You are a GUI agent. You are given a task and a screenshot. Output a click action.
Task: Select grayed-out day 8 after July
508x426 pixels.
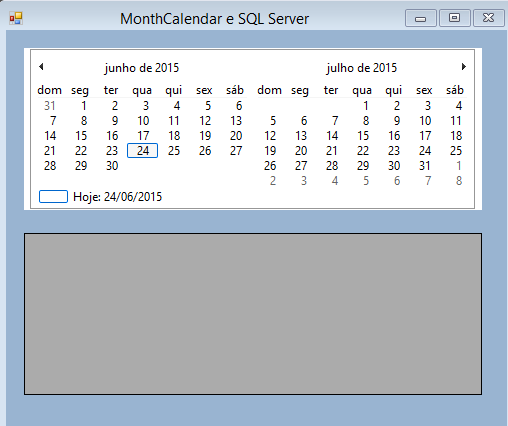pyautogui.click(x=459, y=181)
